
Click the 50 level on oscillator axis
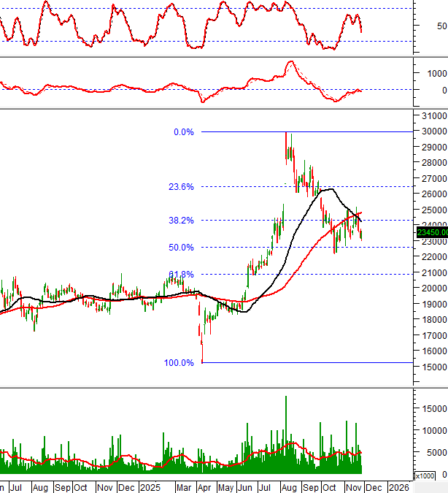(441, 26)
